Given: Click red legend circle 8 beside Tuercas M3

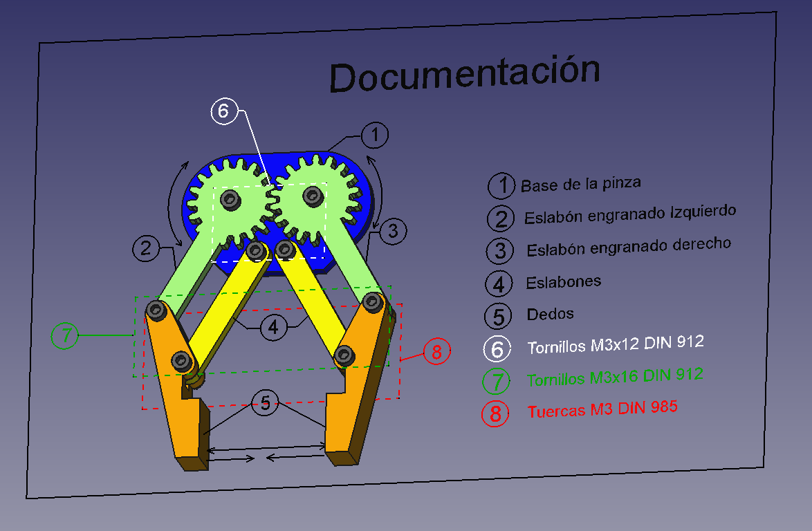Looking at the screenshot, I should pos(496,413).
